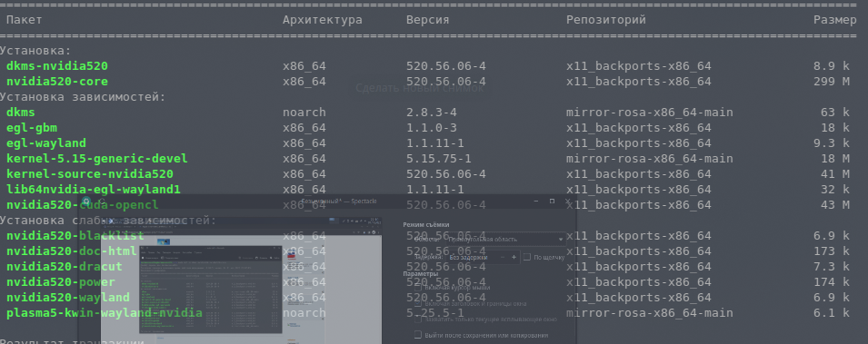Click the faint "Сделать новый снимок" button
Screen dimensions: 868x344
point(420,88)
